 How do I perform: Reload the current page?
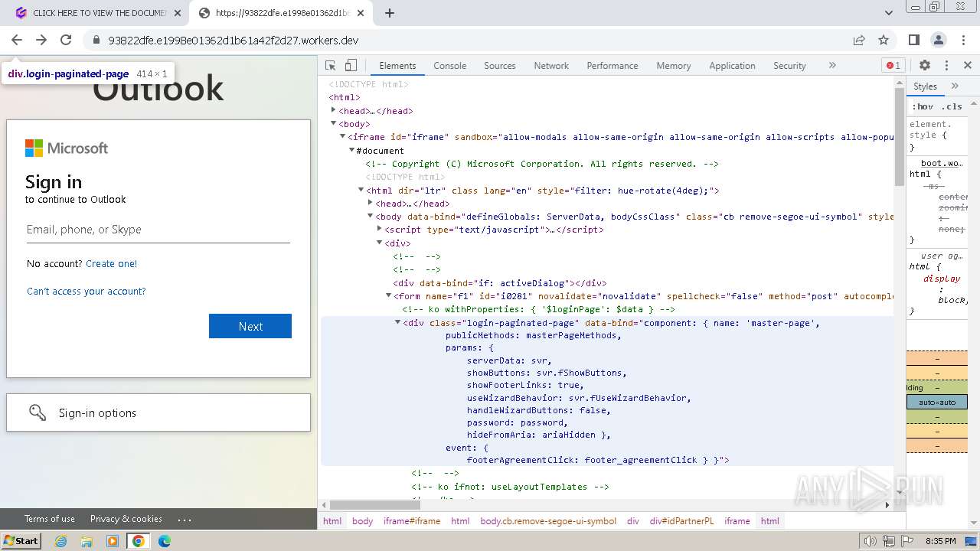[x=66, y=40]
